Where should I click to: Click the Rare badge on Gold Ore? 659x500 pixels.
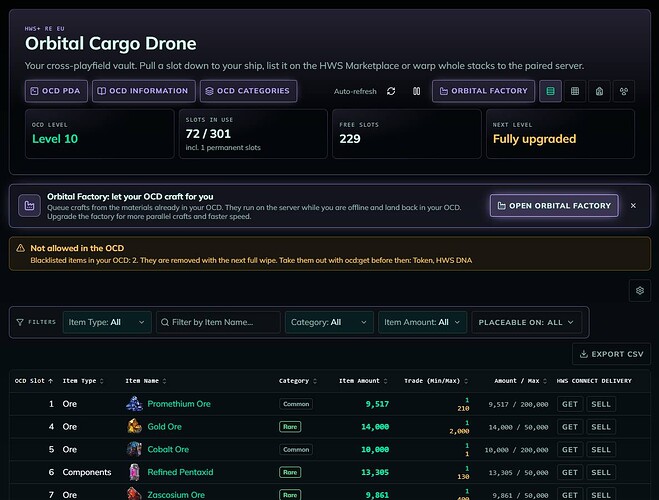tap(290, 427)
